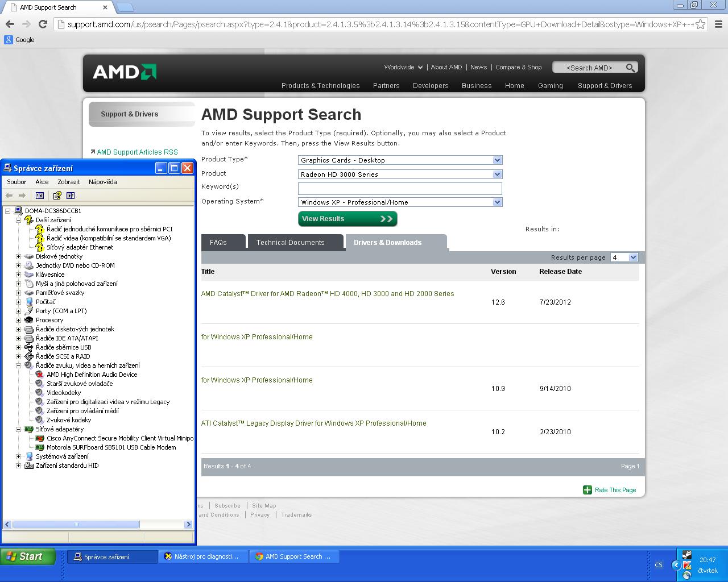Open Products & Technologies navigation item
728x582 pixels.
pos(320,86)
